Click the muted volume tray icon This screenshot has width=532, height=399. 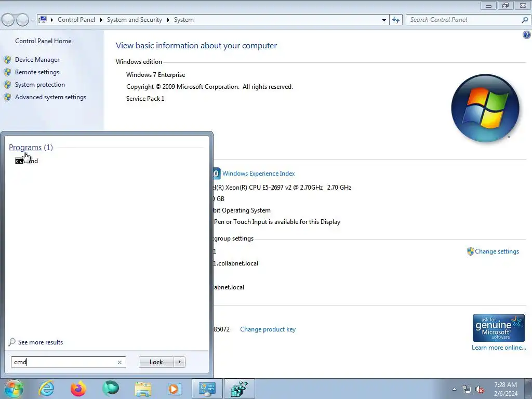coord(480,389)
